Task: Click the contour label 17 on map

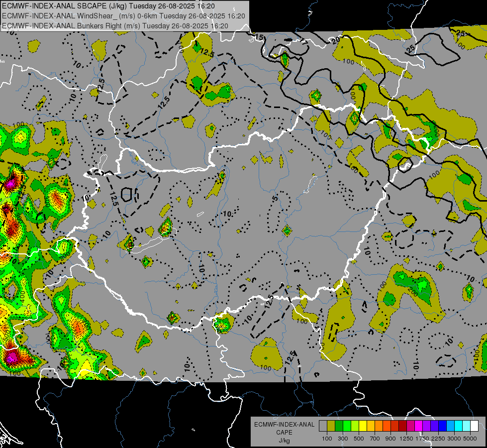Action: pyautogui.click(x=303, y=41)
